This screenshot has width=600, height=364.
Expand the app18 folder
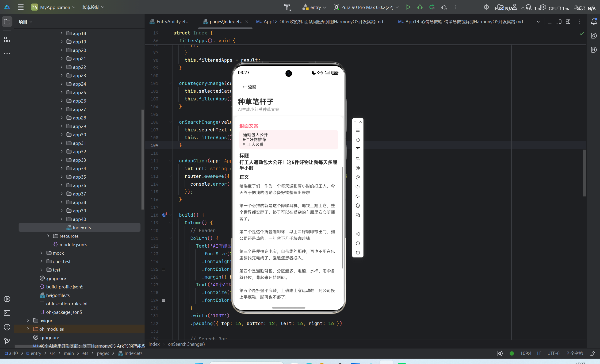tap(62, 33)
